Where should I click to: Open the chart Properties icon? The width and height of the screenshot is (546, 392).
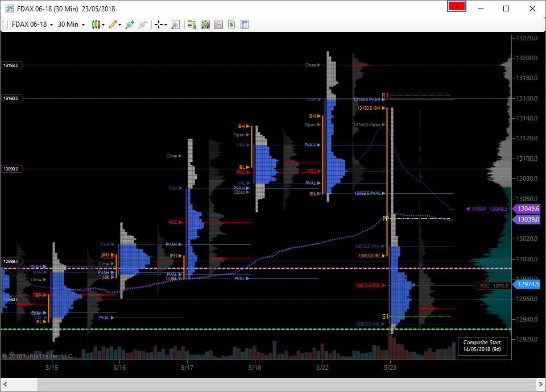tap(245, 24)
